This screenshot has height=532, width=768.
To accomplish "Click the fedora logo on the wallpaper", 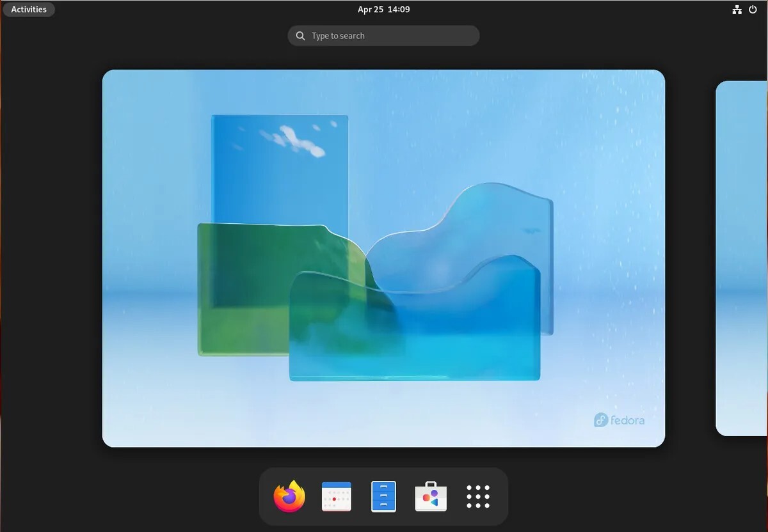I will tap(619, 420).
